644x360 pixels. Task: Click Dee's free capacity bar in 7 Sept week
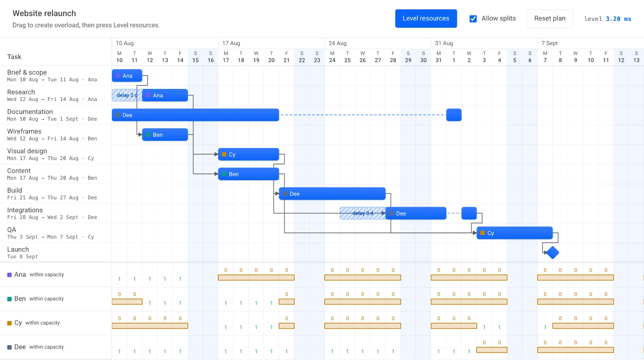pos(576,350)
